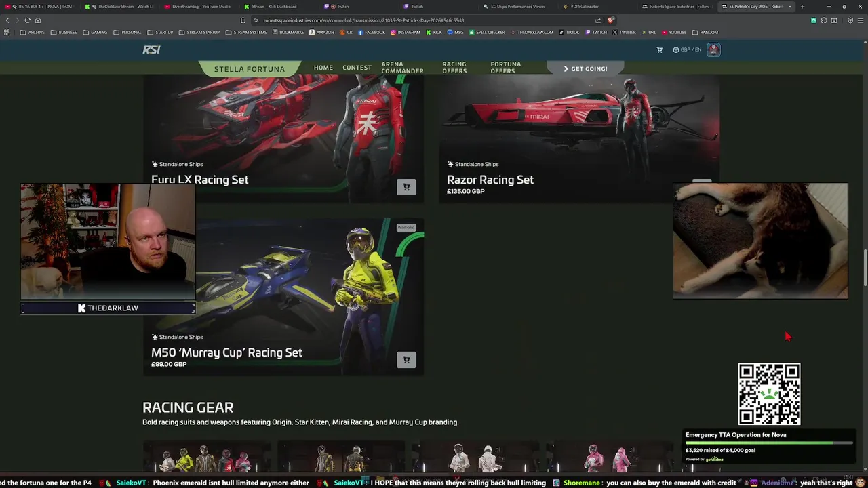Image resolution: width=868 pixels, height=488 pixels.
Task: Open the extensions puzzle icon
Action: click(824, 20)
